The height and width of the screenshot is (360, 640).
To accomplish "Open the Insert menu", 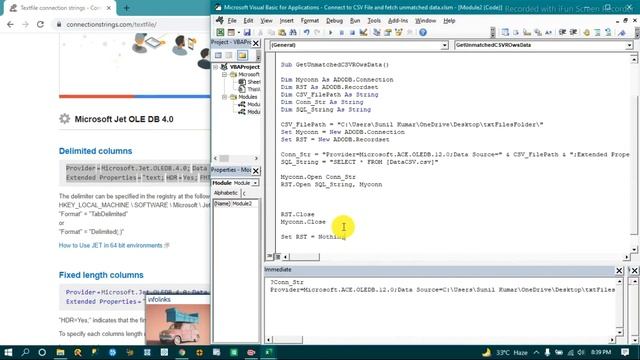I will [x=286, y=20].
